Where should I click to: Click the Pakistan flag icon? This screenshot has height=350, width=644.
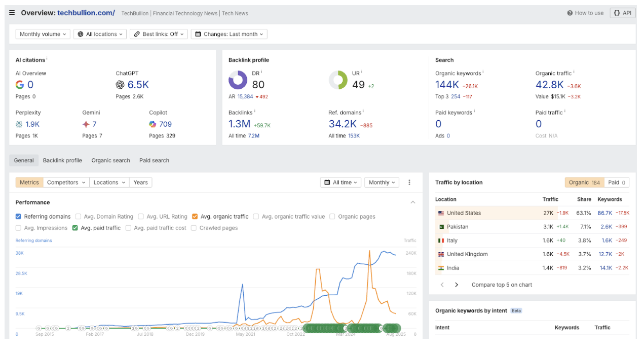(441, 227)
